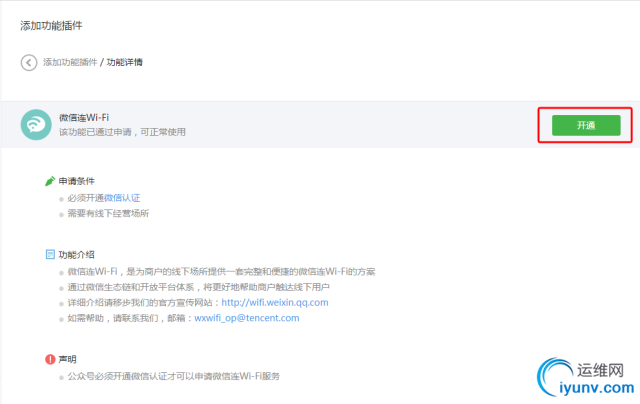Click the 微信连Wi-Fi round logo icon
Viewport: 640px width, 404px height.
pyautogui.click(x=36, y=124)
